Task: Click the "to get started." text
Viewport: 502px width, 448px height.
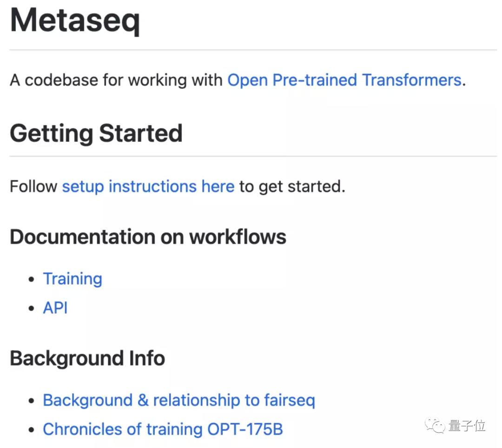Action: (292, 187)
